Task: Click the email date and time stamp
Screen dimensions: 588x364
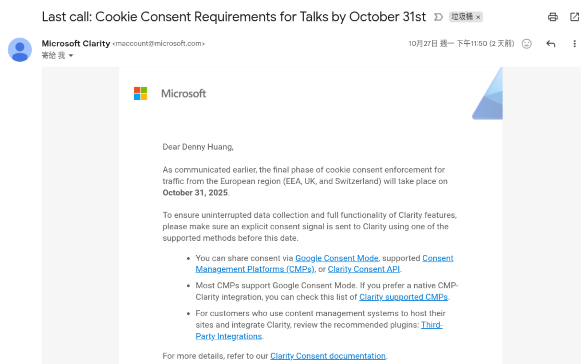Action: [461, 44]
